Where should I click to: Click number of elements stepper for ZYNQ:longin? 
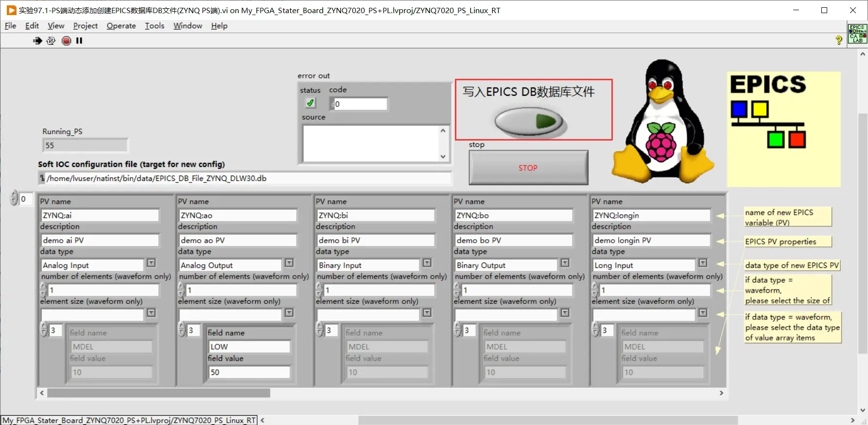tap(595, 290)
